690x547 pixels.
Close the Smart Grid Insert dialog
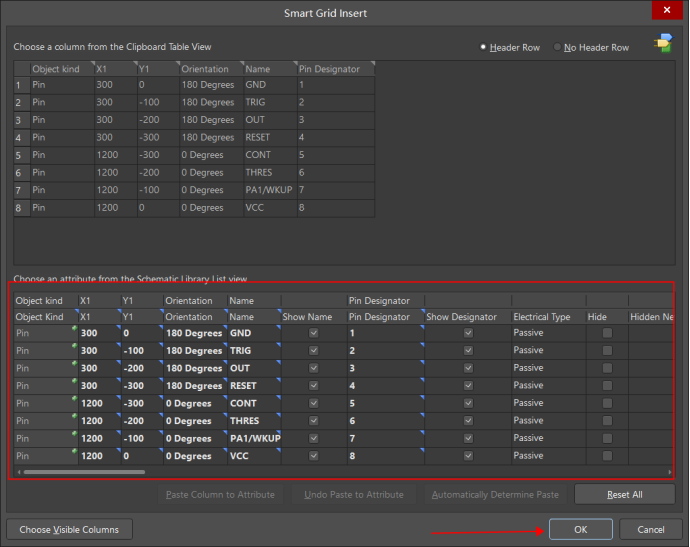[666, 12]
